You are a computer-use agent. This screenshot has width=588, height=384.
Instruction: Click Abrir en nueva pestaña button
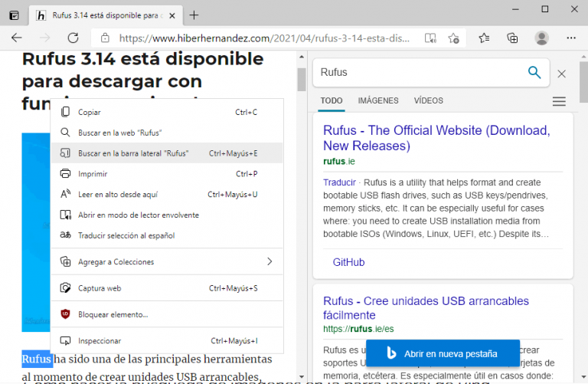[443, 353]
